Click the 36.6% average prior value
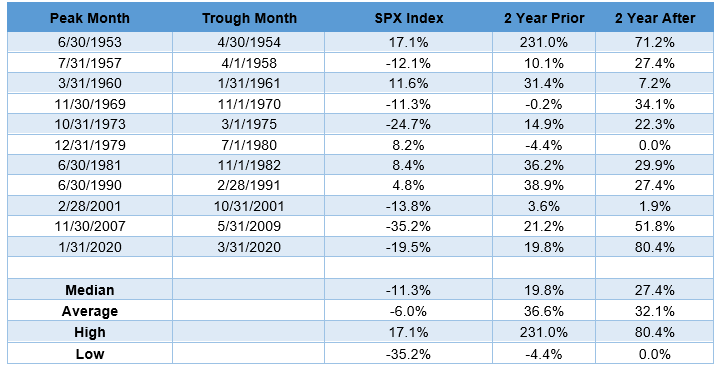 [544, 311]
